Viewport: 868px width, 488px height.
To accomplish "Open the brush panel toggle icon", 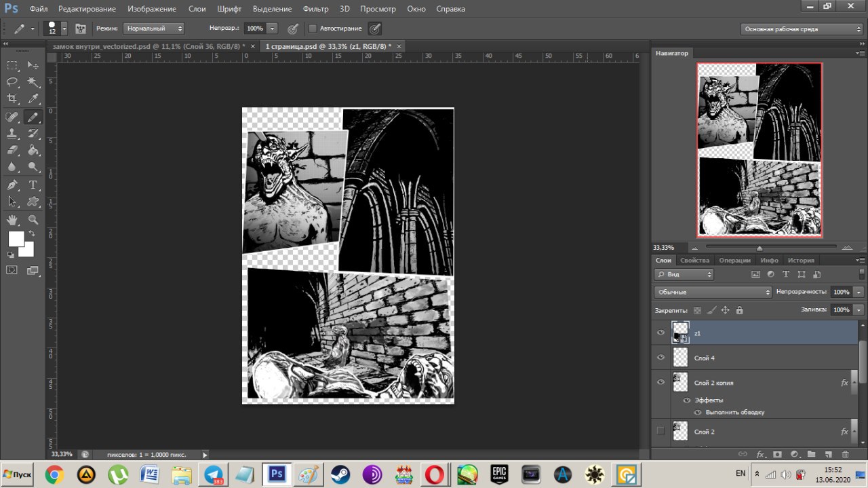I will click(81, 29).
